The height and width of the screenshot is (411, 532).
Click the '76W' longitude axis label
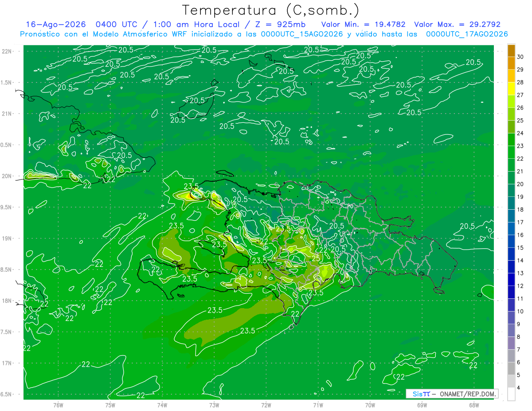pos(58,405)
